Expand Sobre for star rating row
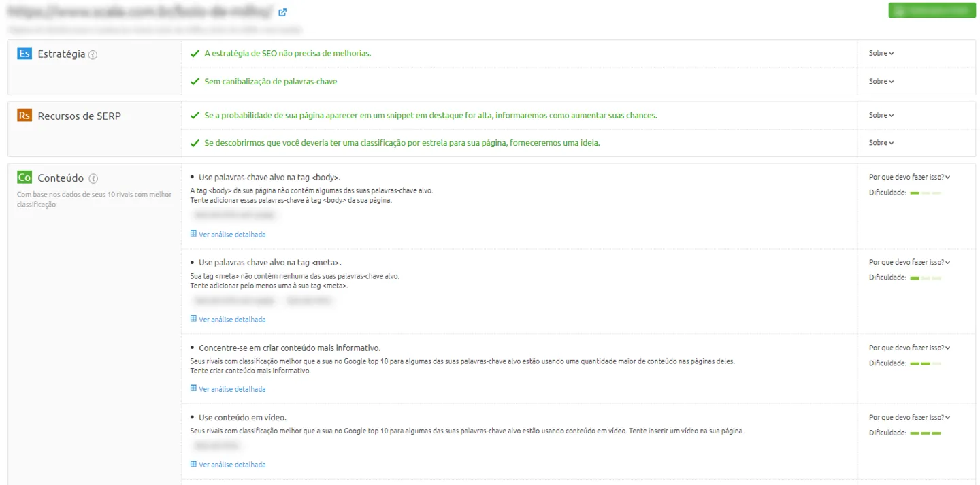The width and height of the screenshot is (980, 485). tap(881, 143)
